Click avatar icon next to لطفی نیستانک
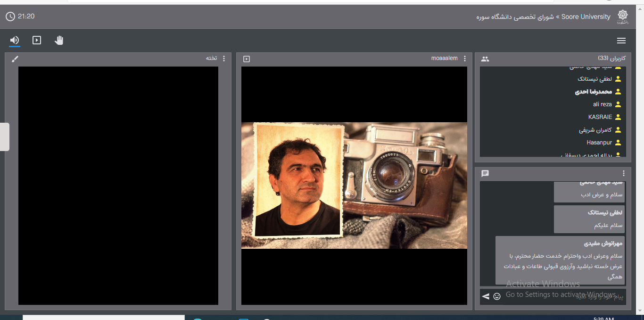 [x=618, y=79]
